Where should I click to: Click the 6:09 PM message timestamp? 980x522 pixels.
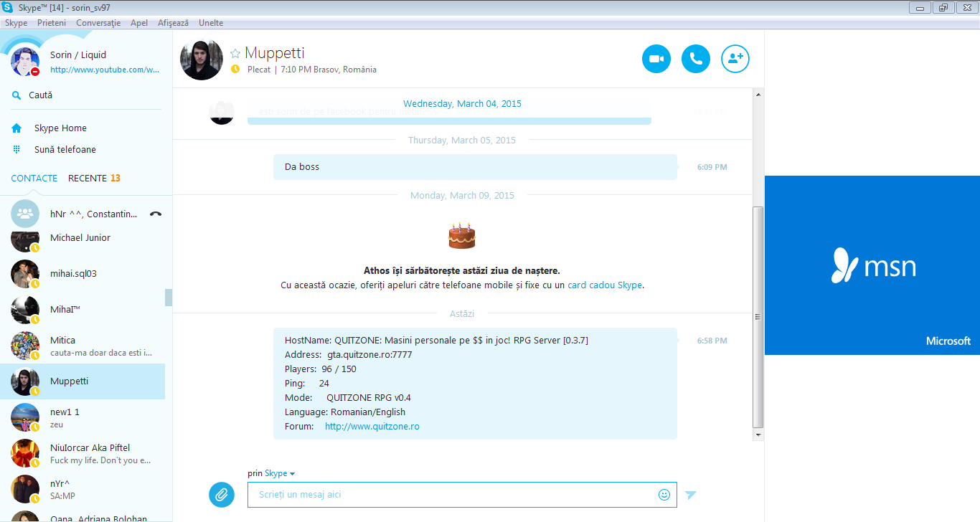712,168
